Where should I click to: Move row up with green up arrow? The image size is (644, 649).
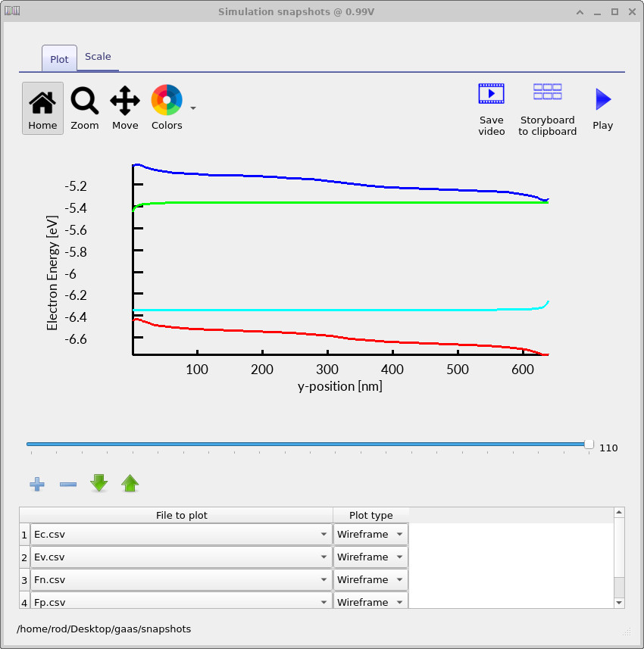click(130, 483)
